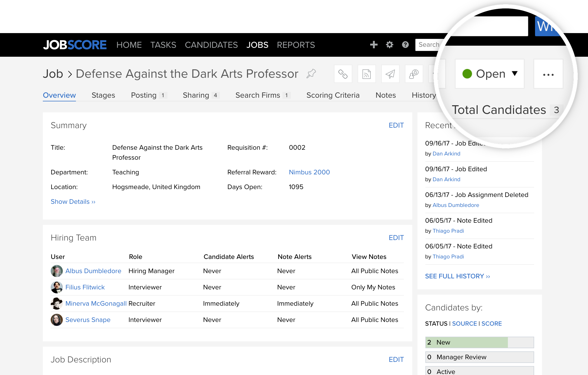Open JOBS in the top navigation
The height and width of the screenshot is (375, 588).
tap(257, 45)
